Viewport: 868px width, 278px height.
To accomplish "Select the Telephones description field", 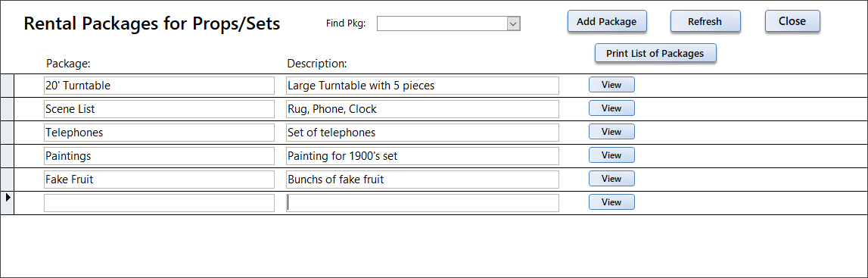I will tap(422, 133).
